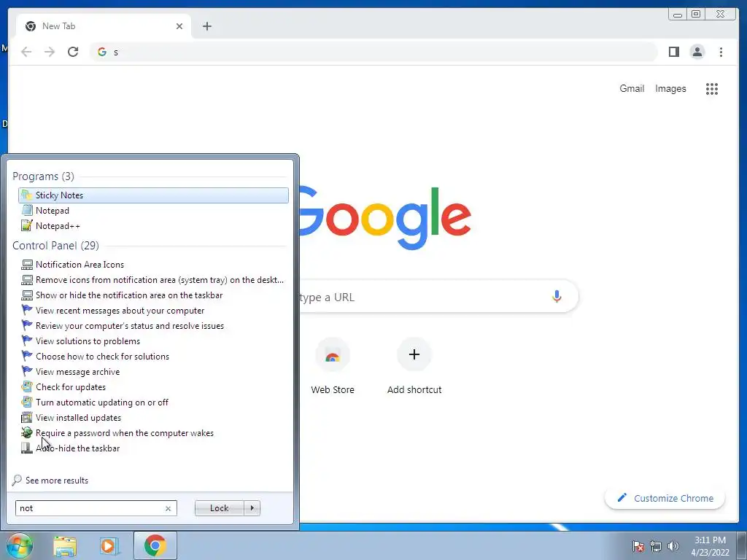Open the Web Store shortcut
The width and height of the screenshot is (747, 560).
[x=333, y=366]
